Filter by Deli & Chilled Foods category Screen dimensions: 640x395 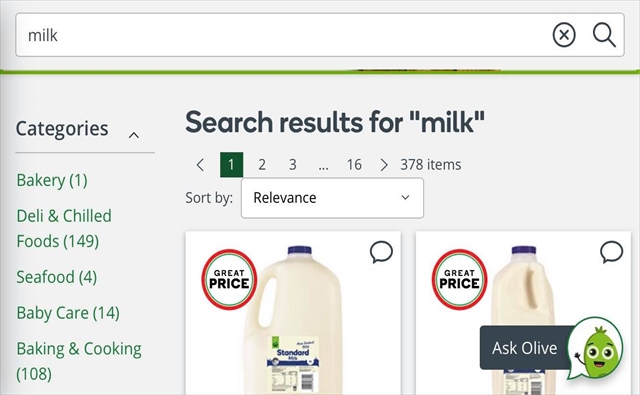(x=64, y=228)
